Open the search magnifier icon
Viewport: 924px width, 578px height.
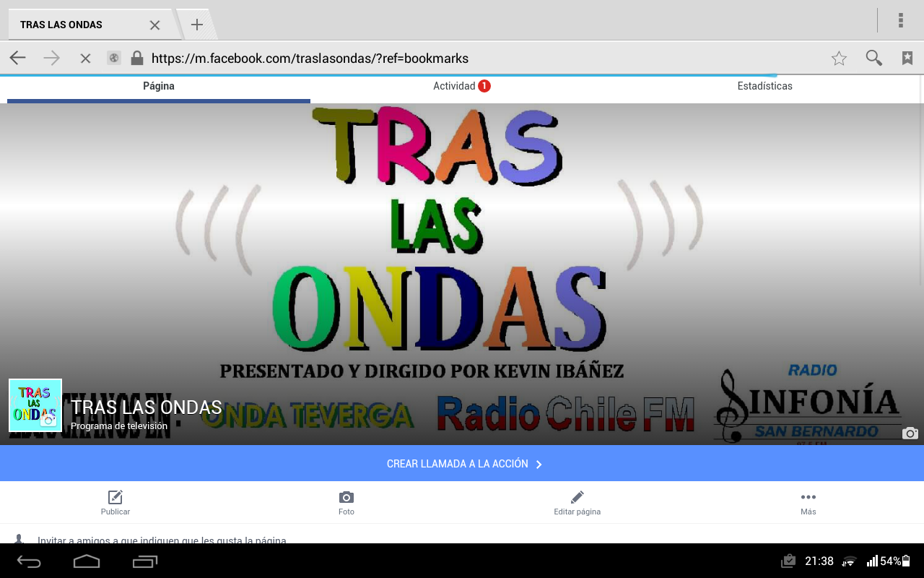coord(873,59)
